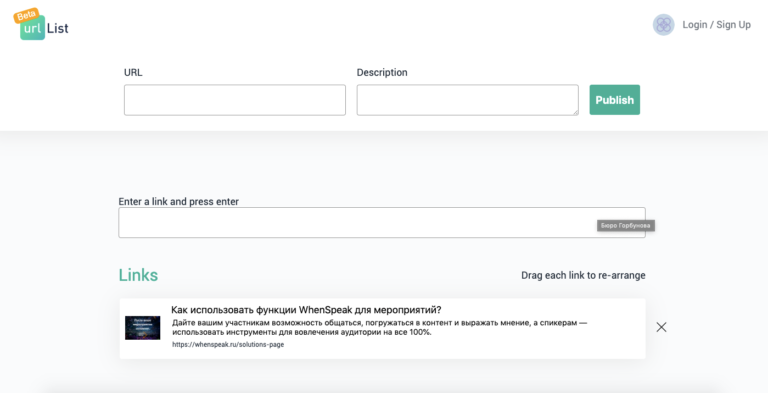Viewport: 768px width, 393px height.
Task: Click the Publish button
Action: [x=614, y=100]
